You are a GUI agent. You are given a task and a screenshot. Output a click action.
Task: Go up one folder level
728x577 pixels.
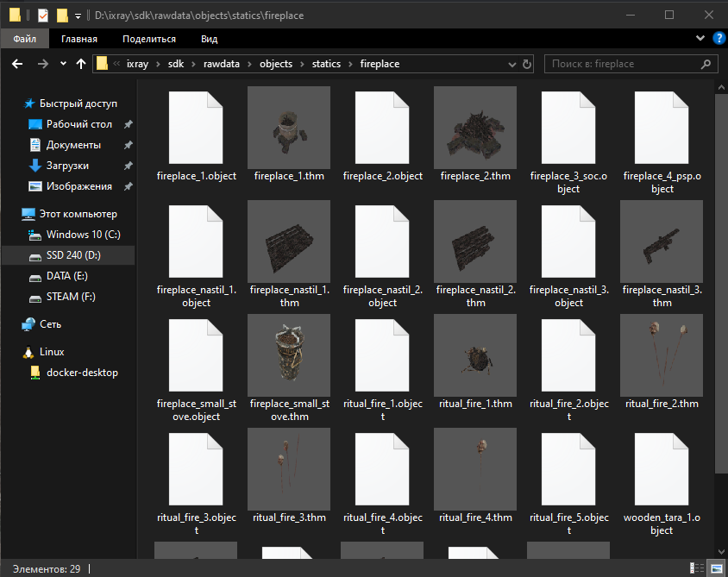coord(81,64)
